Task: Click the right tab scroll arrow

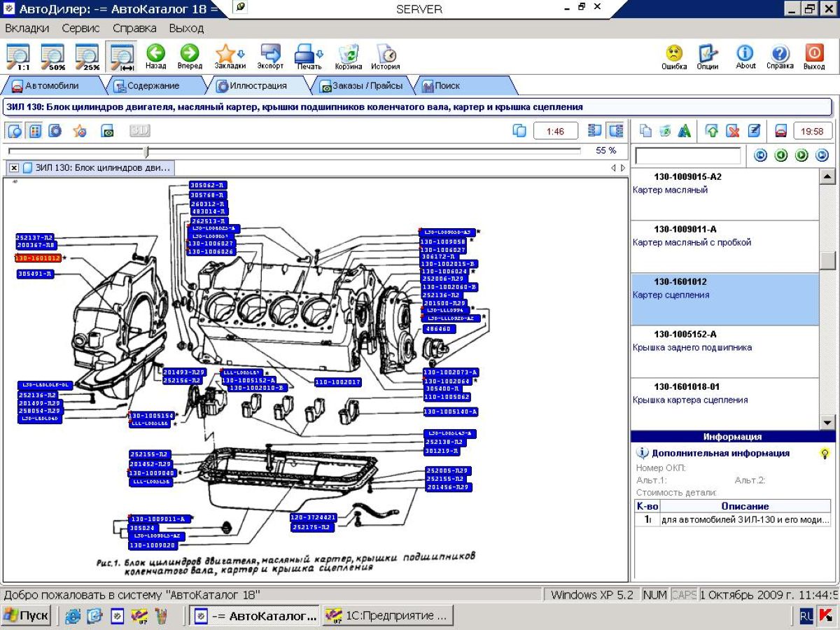Action: (623, 168)
